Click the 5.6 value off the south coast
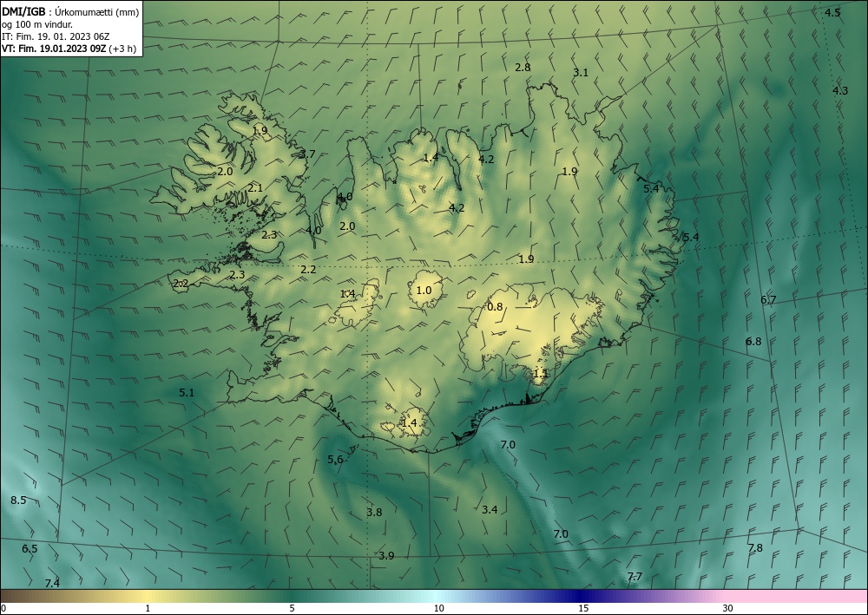 335,459
